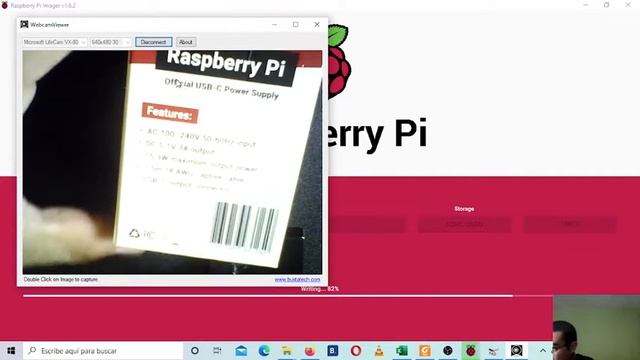Open the About dialog in WebcamViewer

point(186,42)
